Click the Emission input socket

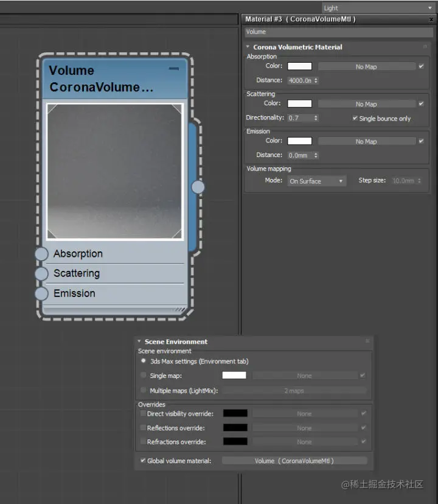tap(41, 293)
